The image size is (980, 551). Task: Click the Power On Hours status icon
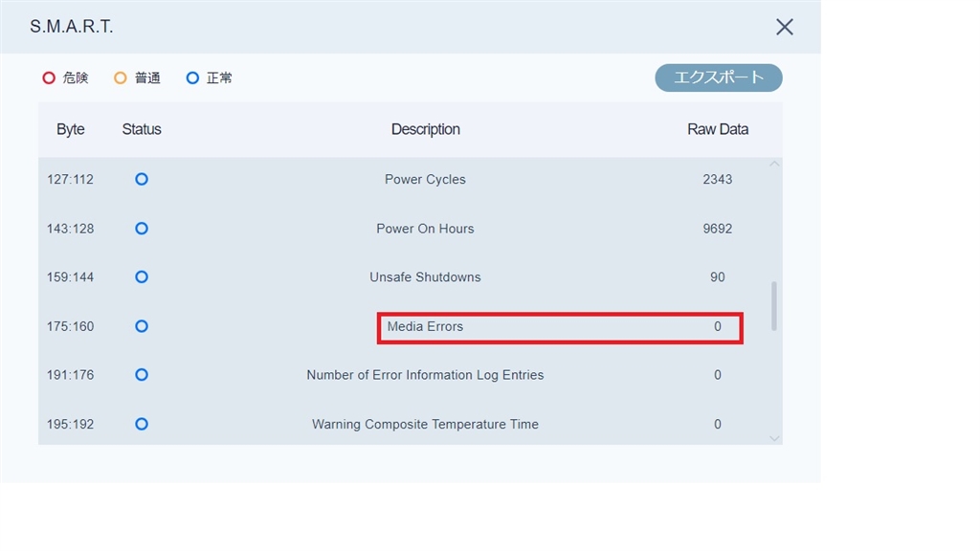pos(142,229)
